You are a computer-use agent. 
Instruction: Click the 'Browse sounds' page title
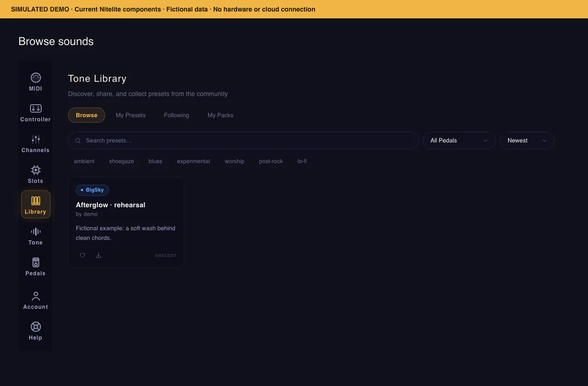click(x=56, y=41)
